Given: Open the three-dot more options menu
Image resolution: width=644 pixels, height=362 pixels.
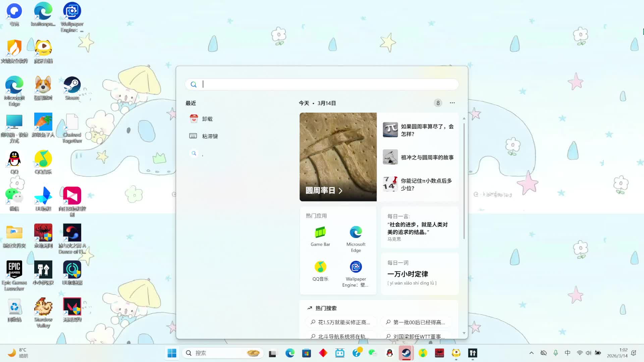Looking at the screenshot, I should click(x=452, y=103).
